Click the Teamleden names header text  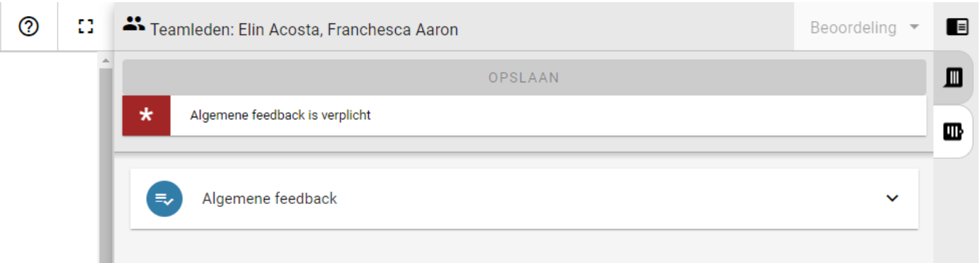click(304, 30)
